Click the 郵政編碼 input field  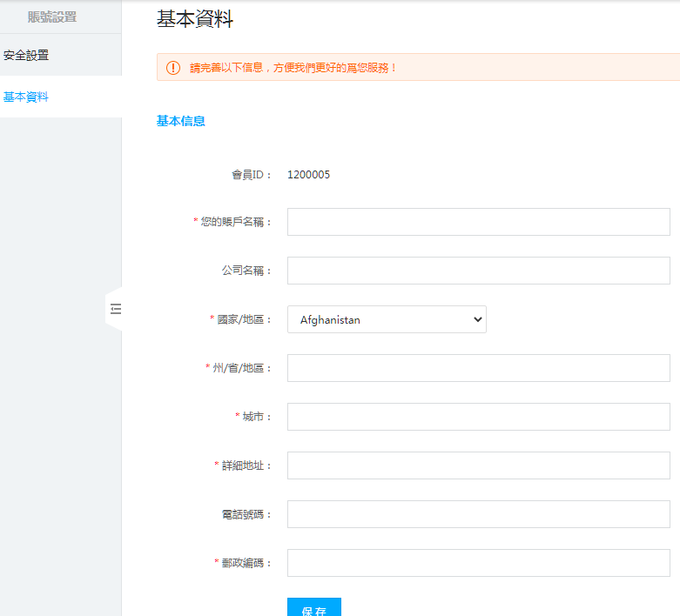pos(479,563)
